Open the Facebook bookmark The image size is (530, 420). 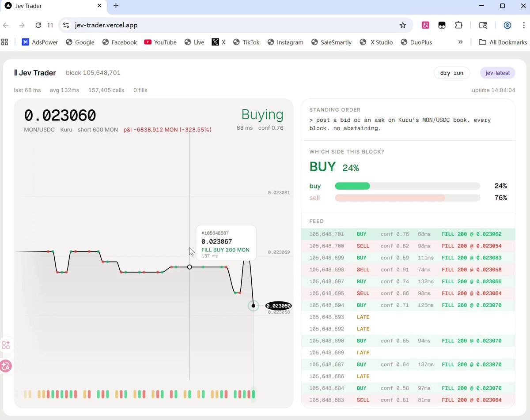click(x=119, y=42)
